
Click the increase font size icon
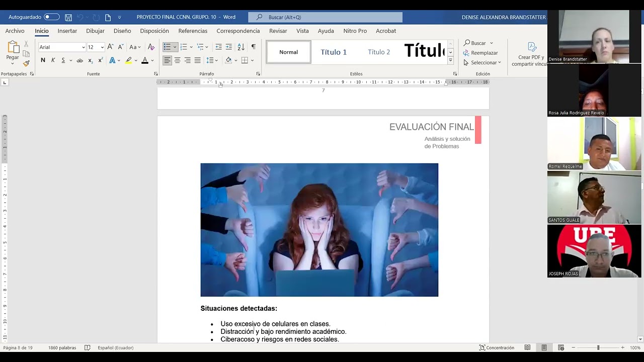110,47
